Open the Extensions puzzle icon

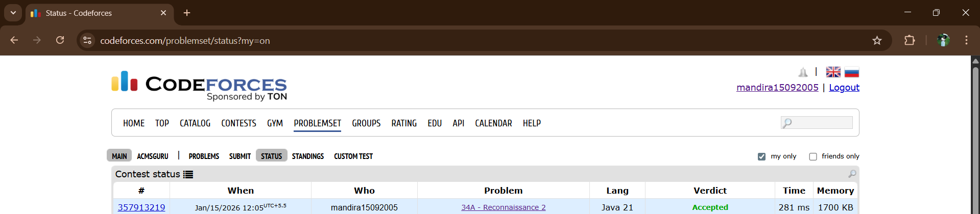point(910,40)
